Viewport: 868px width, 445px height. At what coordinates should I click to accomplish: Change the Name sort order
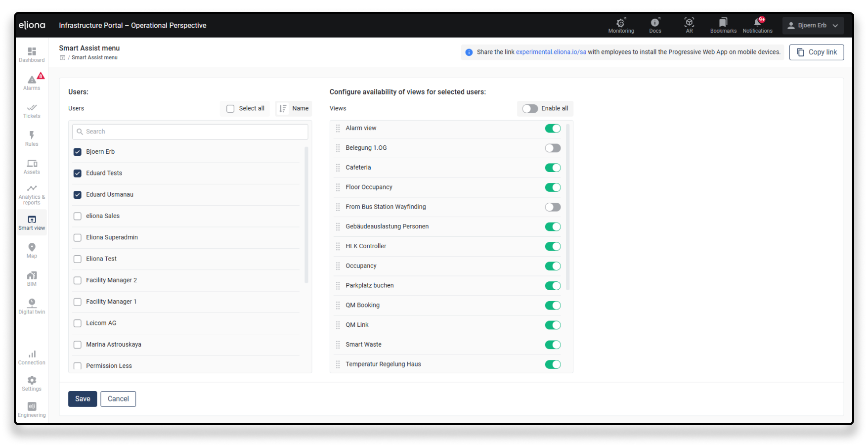(x=294, y=109)
